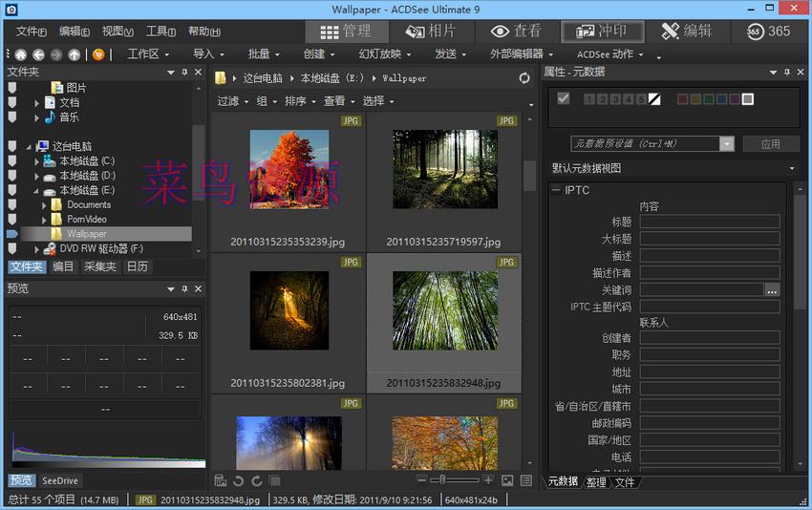Click the external editor icon in bottom toolbar

coord(220,480)
